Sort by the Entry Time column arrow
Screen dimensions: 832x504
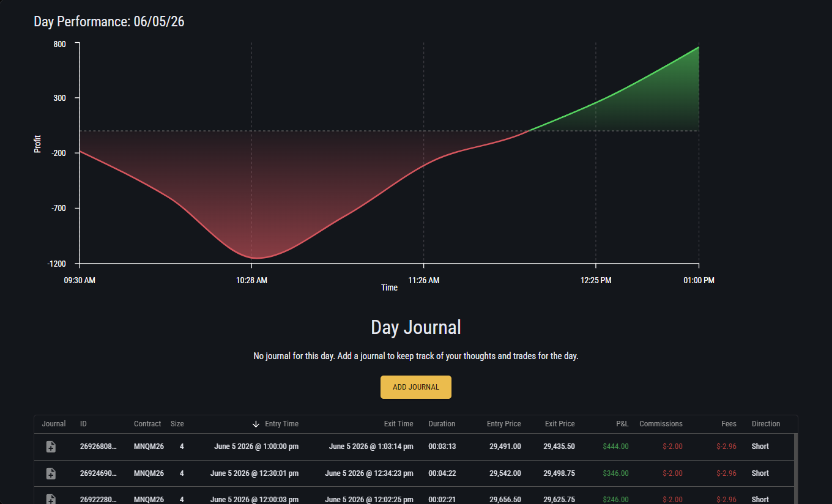pyautogui.click(x=256, y=424)
